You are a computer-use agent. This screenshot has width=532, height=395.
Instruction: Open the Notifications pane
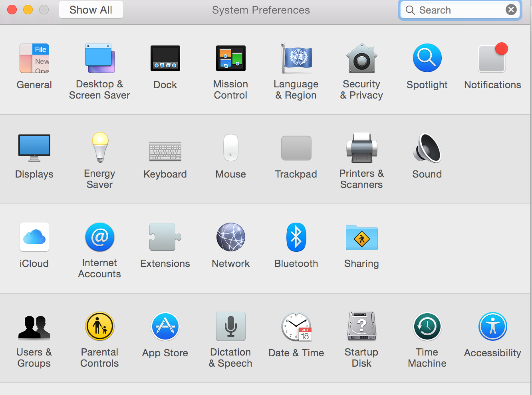coord(492,58)
